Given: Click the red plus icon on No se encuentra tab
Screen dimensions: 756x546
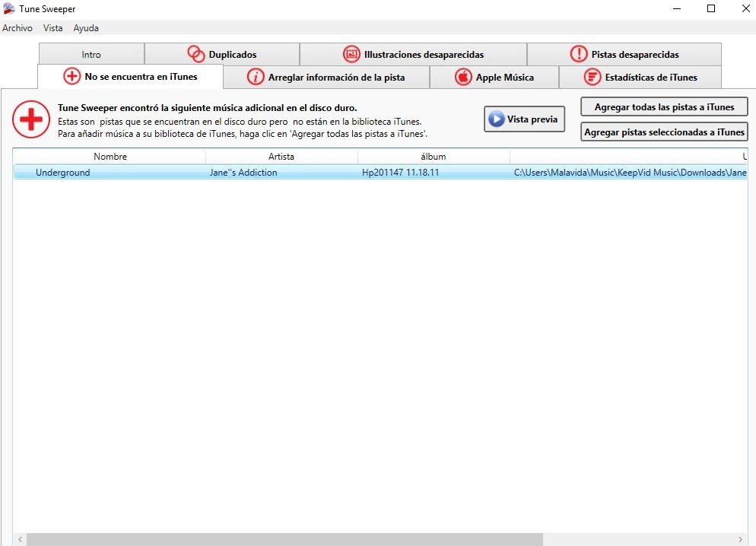Looking at the screenshot, I should [71, 76].
